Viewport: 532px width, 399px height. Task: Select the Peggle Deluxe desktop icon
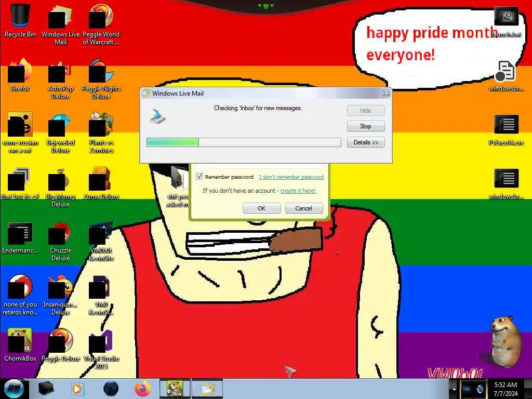60,345
